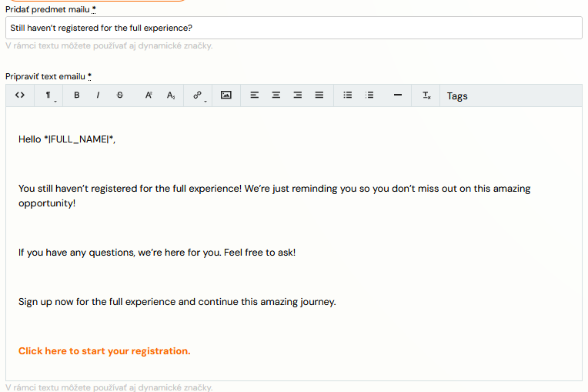Insert an image into the email
Screen dimensions: 588x392
[x=226, y=95]
